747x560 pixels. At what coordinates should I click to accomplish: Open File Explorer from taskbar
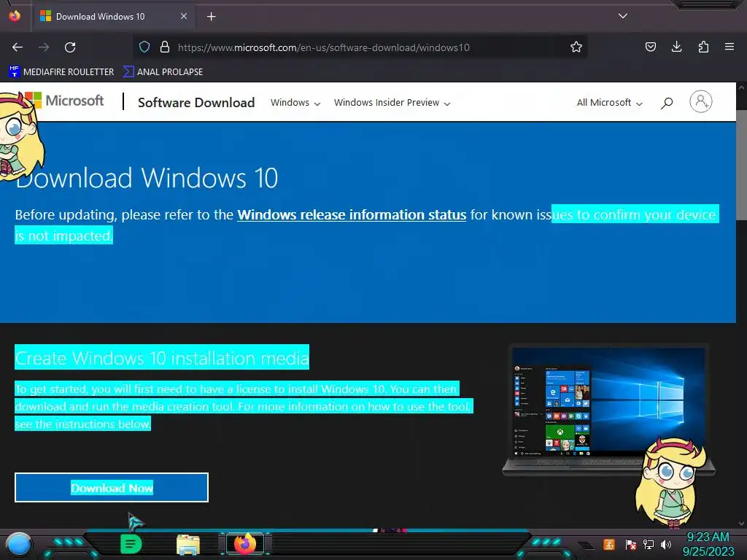[x=188, y=545]
